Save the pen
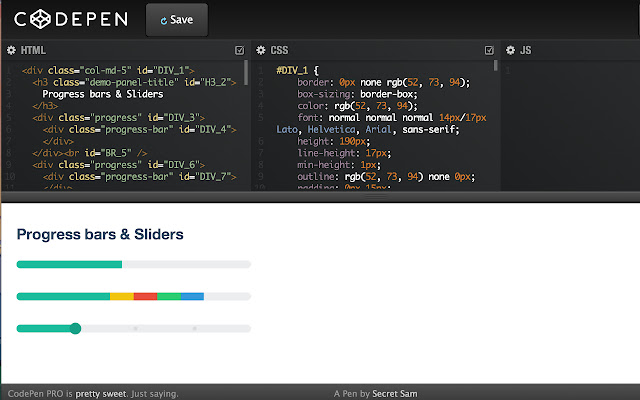640x400 pixels. point(177,19)
